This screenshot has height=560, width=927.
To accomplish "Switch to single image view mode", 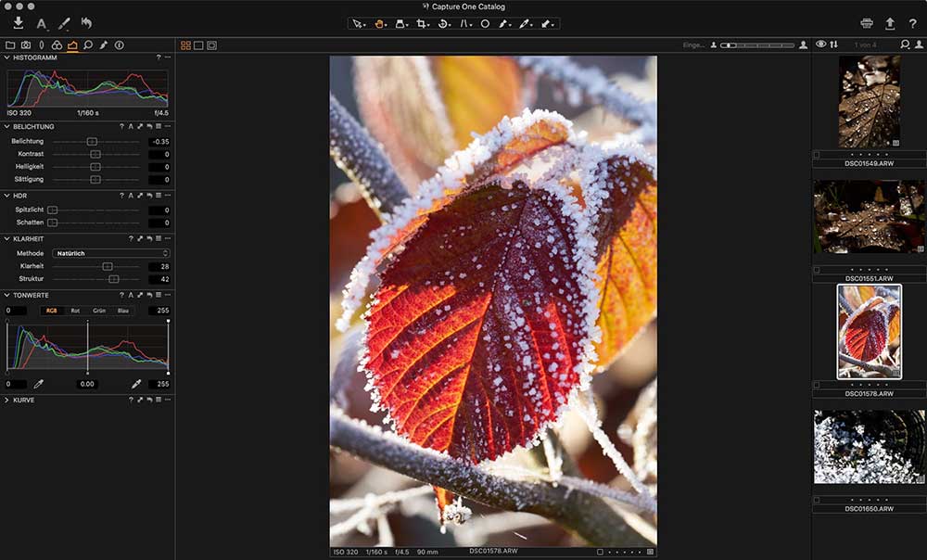I will 198,45.
